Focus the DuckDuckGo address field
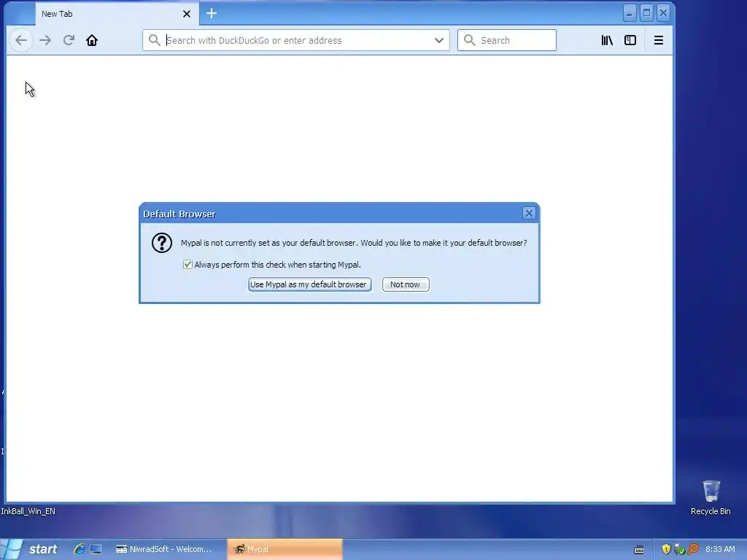 coord(296,41)
